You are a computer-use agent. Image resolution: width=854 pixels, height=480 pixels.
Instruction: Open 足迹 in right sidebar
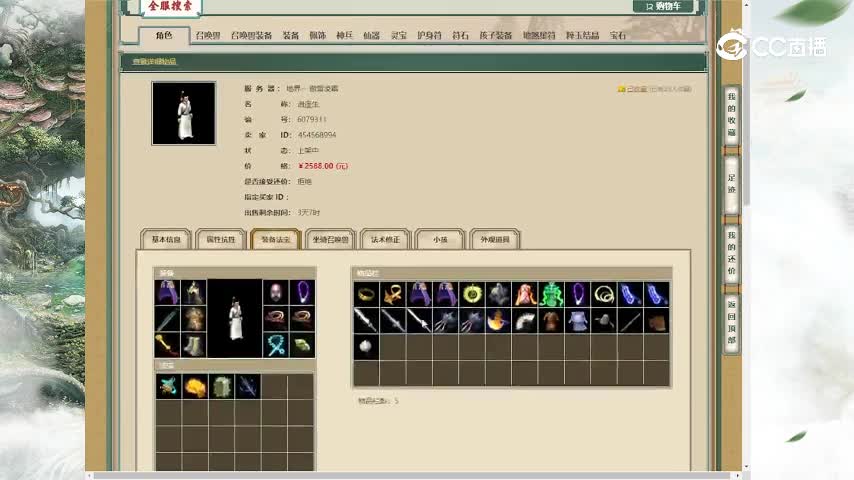click(731, 184)
